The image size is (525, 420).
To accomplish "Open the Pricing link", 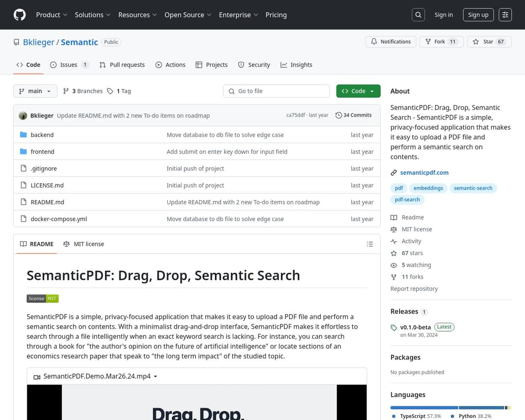I will point(276,15).
